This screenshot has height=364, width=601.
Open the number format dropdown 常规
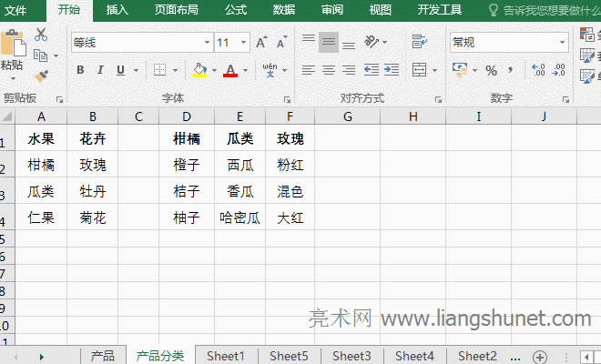click(562, 43)
